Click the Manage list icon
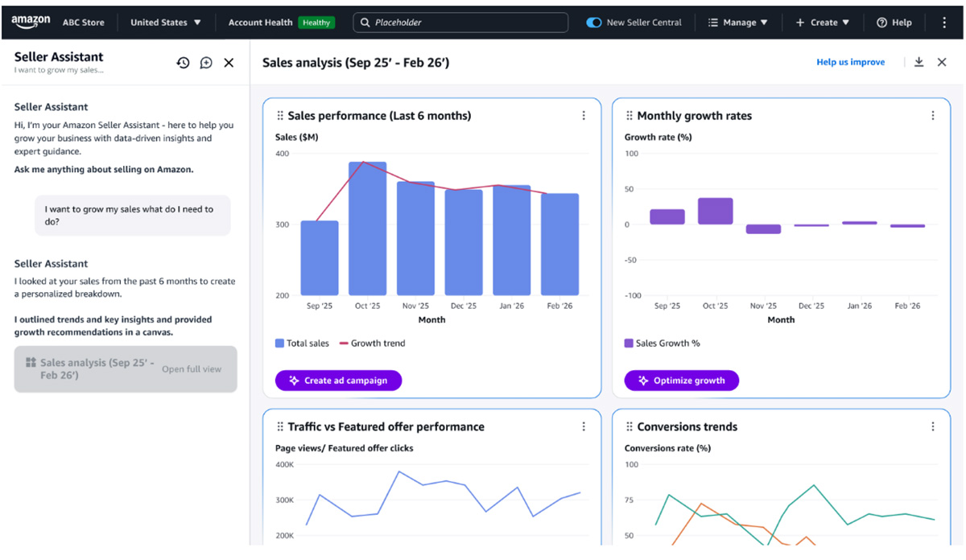The image size is (966, 560). (712, 23)
